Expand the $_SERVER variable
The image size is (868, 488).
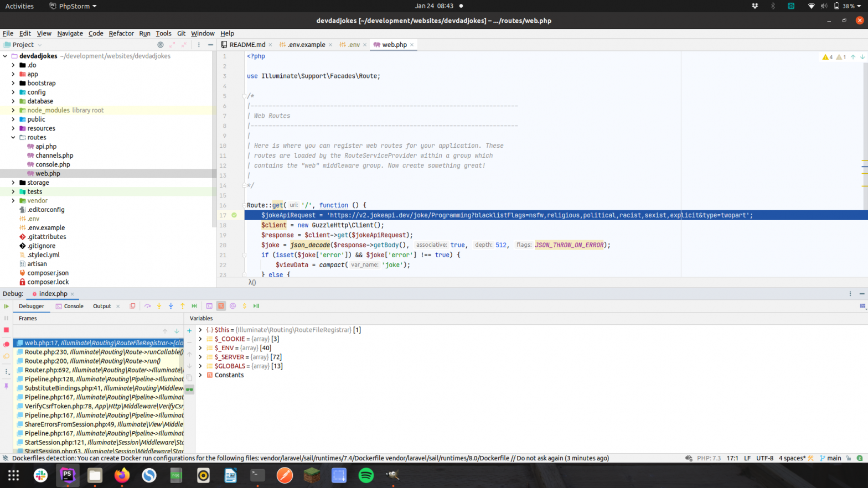pos(200,357)
